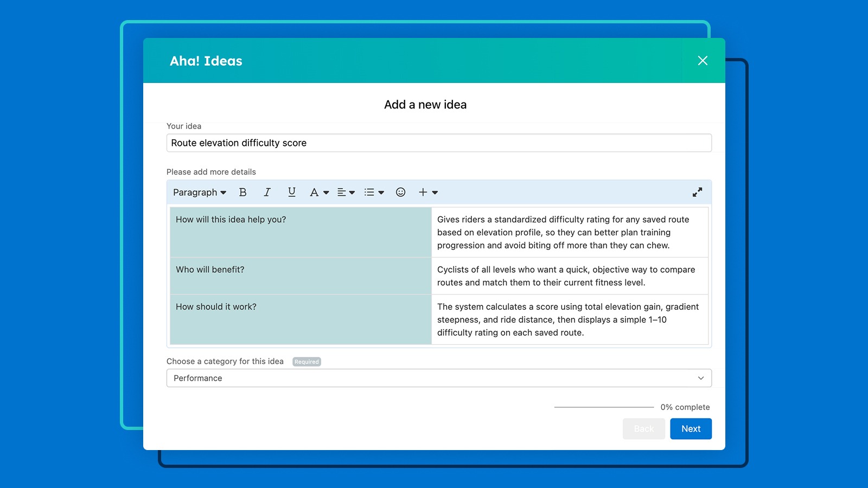The image size is (868, 488).
Task: Underline the selected text
Action: [x=292, y=192]
